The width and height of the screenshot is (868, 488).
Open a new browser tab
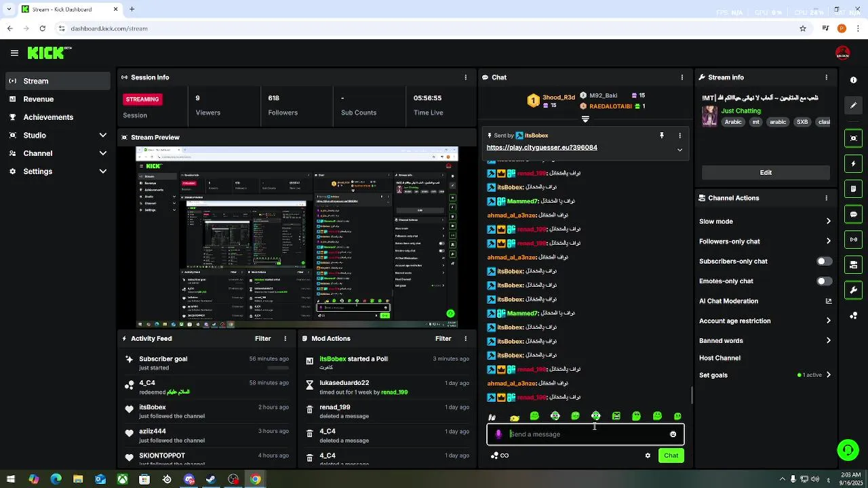[132, 9]
